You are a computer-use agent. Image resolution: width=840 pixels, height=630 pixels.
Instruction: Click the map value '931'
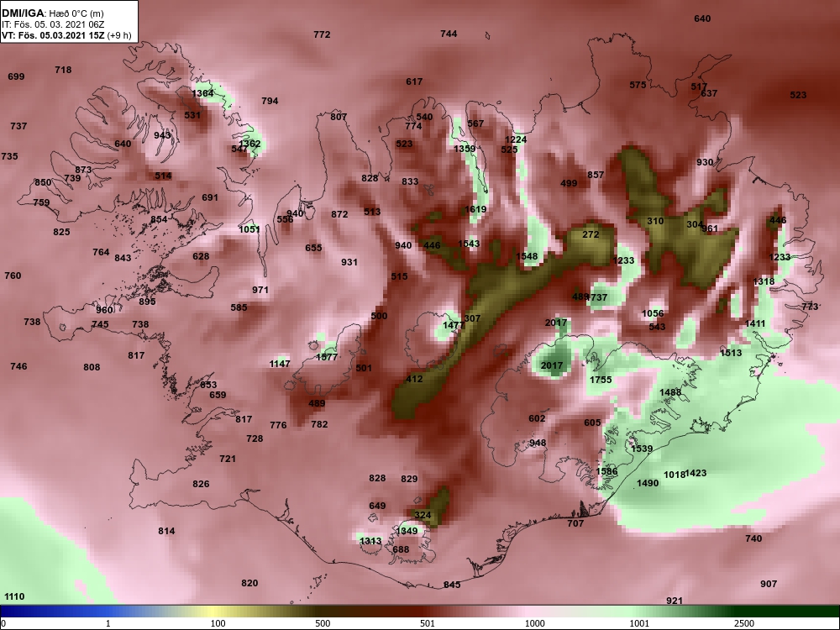point(349,262)
